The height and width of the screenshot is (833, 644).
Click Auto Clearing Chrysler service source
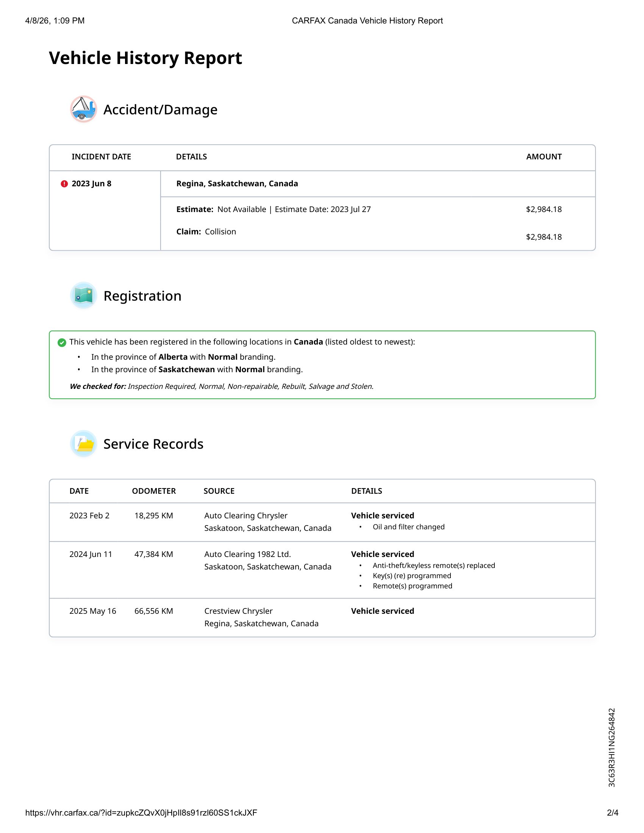pos(246,516)
